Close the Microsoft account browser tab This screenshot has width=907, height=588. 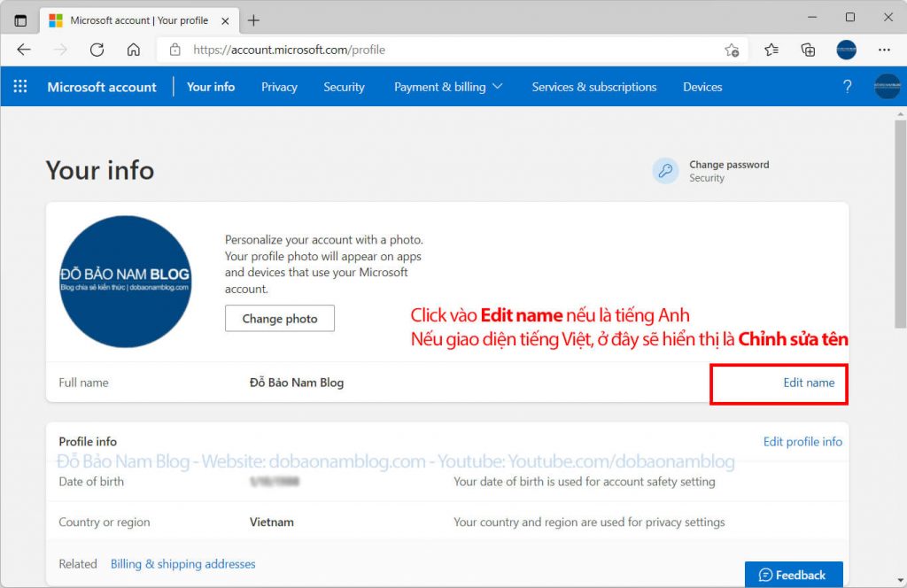point(225,21)
